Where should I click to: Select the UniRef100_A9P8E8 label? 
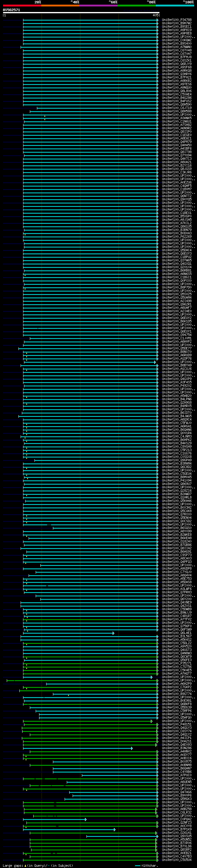point(177,33)
